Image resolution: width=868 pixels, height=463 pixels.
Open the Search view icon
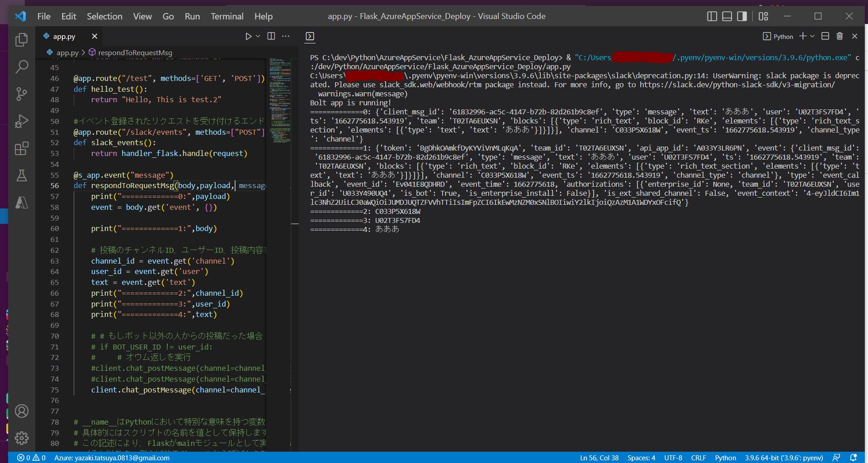coord(21,67)
